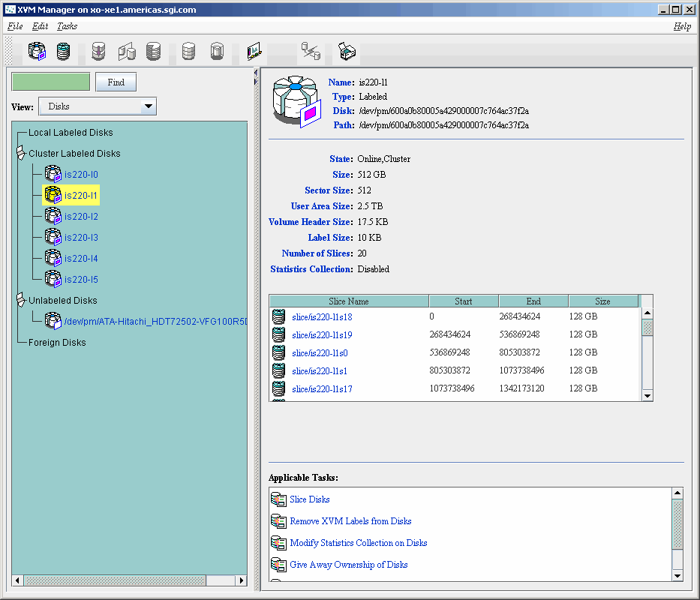Click the disk with down-arrow toolbar icon
The width and height of the screenshot is (700, 600).
click(x=98, y=51)
